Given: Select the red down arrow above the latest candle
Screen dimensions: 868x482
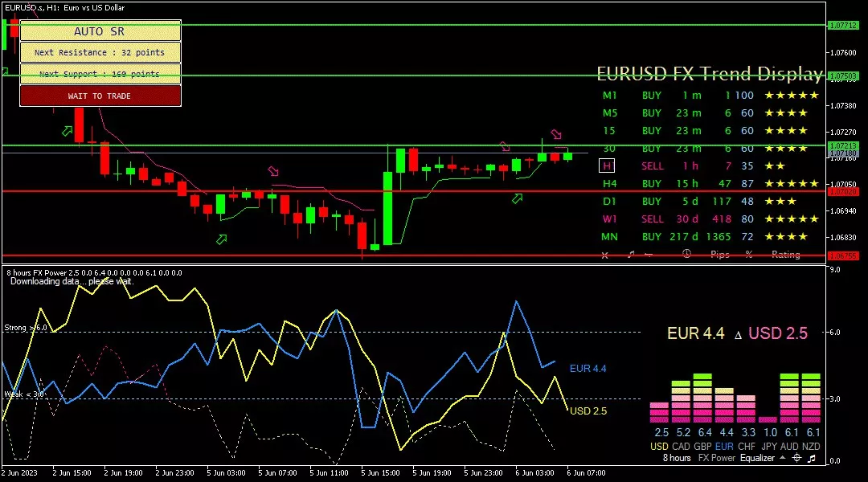Looking at the screenshot, I should [x=556, y=134].
